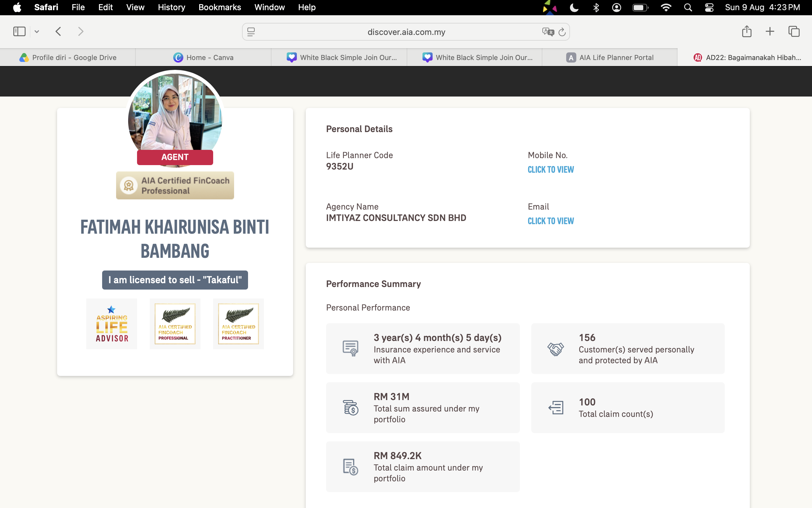Image resolution: width=812 pixels, height=508 pixels.
Task: Open the page reader icon in address bar
Action: (x=251, y=32)
